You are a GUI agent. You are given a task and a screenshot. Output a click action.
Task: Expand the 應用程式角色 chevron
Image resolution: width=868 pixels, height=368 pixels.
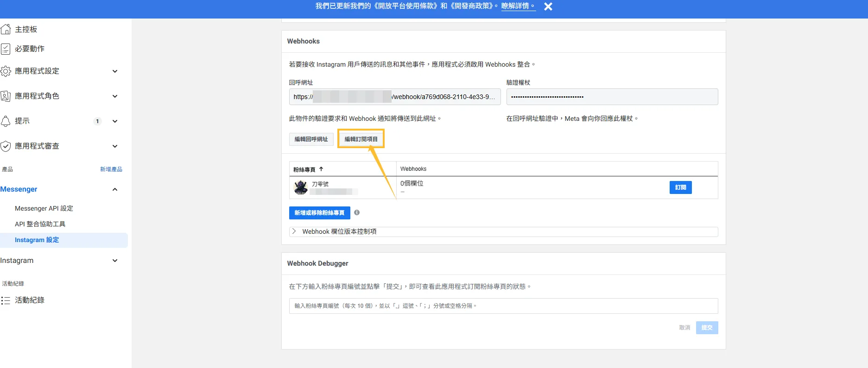click(x=115, y=96)
